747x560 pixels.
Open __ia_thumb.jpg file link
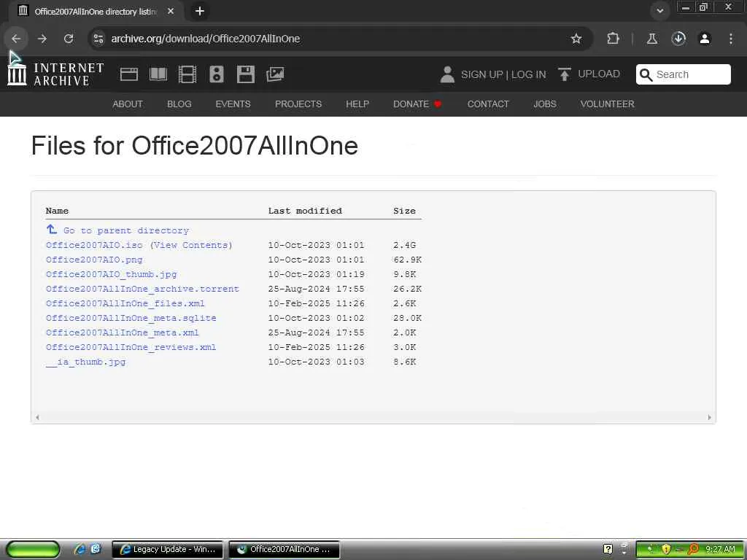point(86,362)
